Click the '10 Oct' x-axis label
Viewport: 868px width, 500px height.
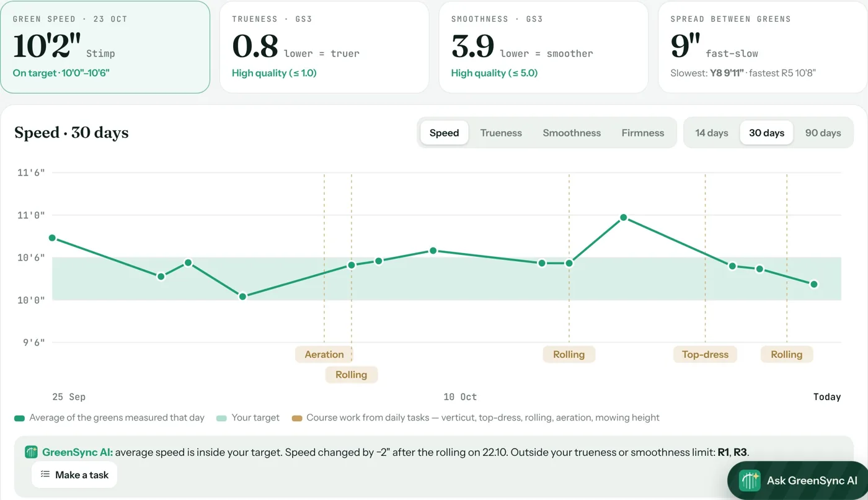[460, 397]
